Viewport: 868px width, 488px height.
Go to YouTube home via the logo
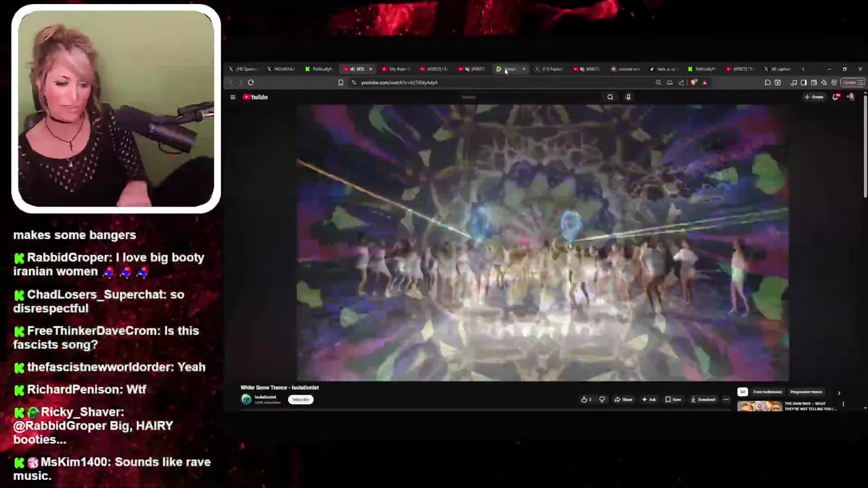(x=256, y=97)
